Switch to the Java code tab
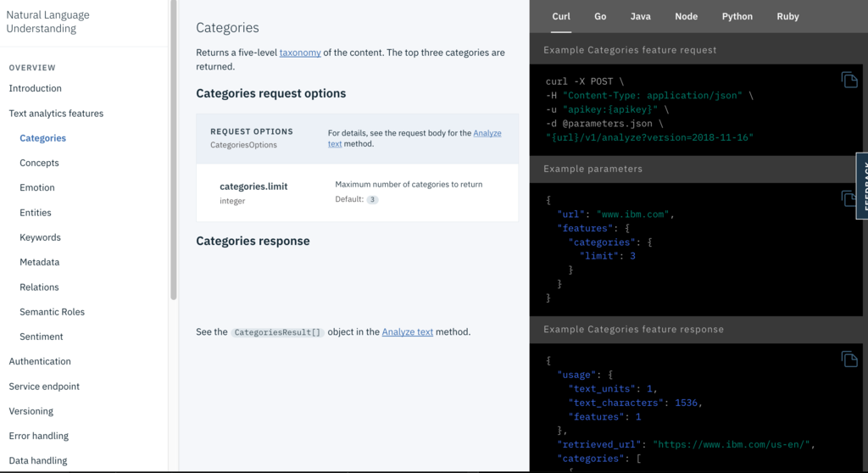 640,16
